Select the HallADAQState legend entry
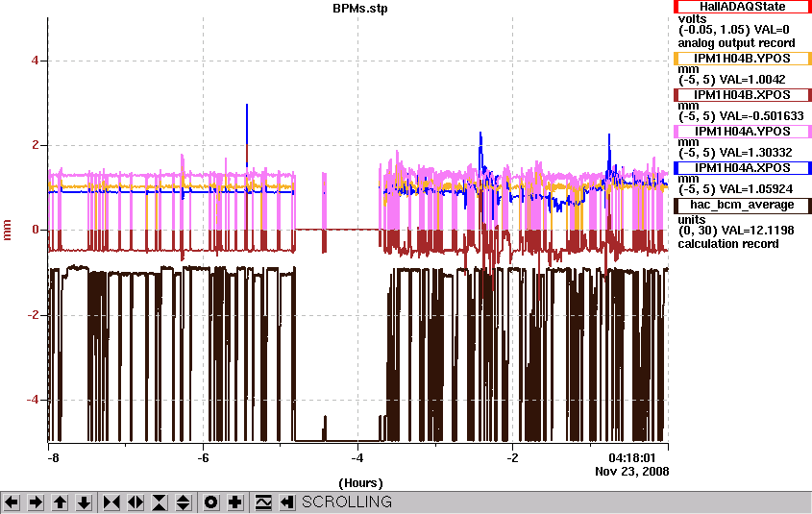812x514 pixels. [x=742, y=7]
